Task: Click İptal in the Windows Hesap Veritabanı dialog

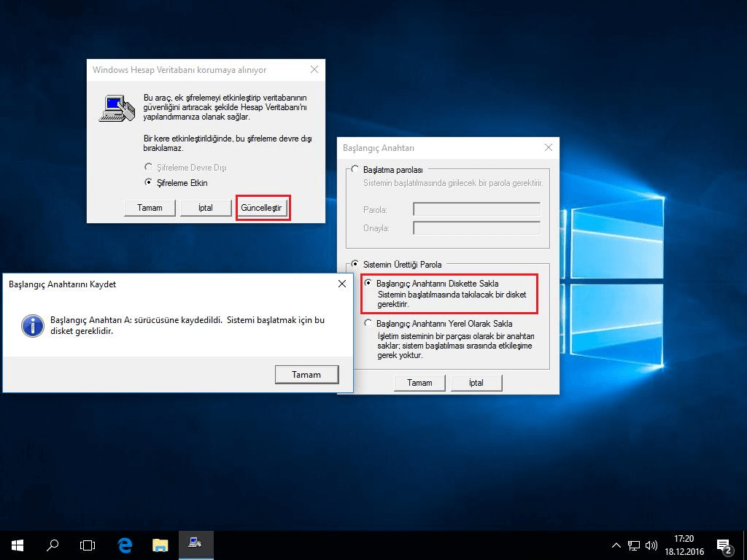Action: point(206,208)
